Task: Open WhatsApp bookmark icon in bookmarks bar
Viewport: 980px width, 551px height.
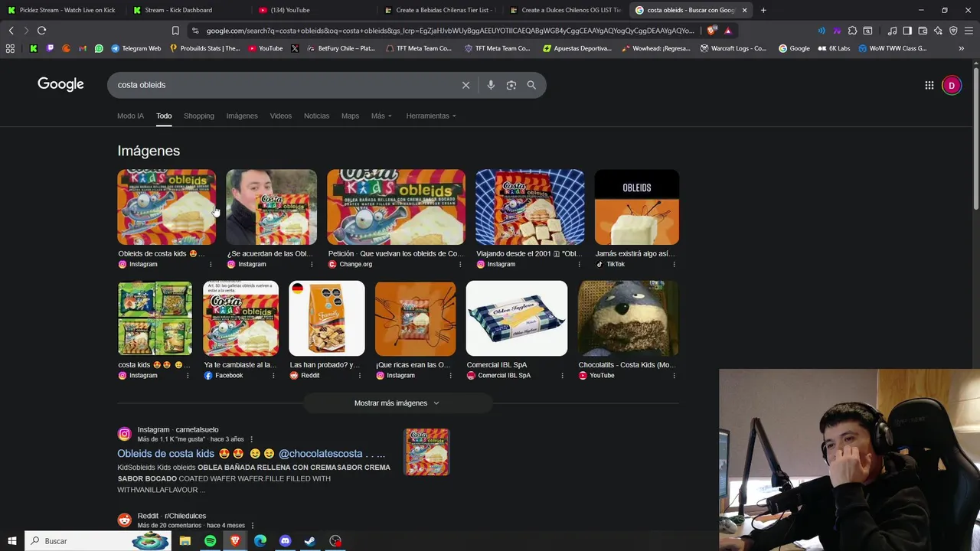Action: pos(99,48)
